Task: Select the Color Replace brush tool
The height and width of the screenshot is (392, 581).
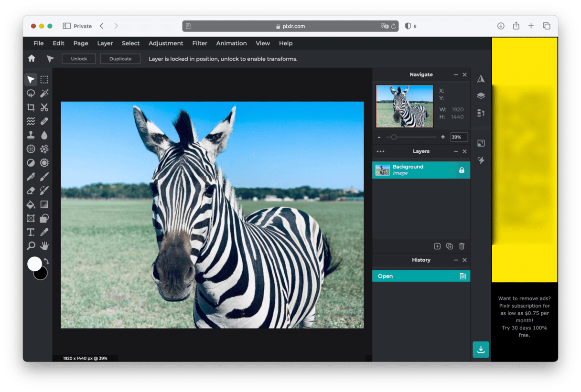Action: tap(44, 191)
